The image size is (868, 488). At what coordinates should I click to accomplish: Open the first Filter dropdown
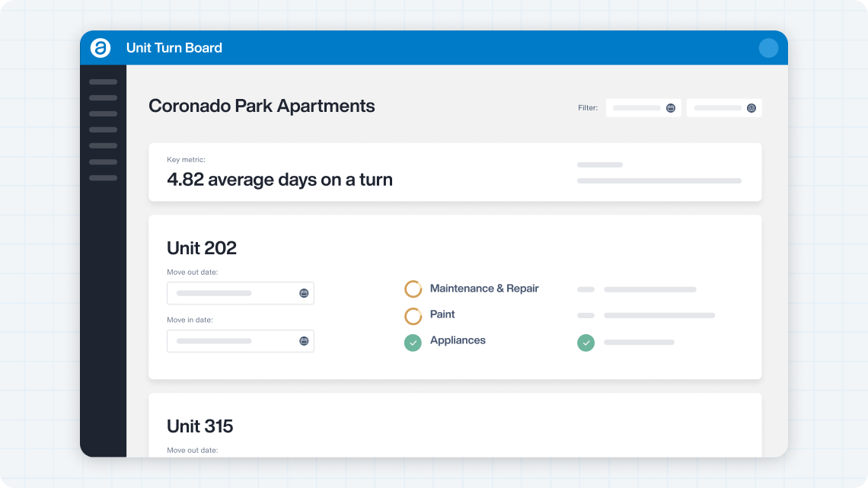(643, 107)
